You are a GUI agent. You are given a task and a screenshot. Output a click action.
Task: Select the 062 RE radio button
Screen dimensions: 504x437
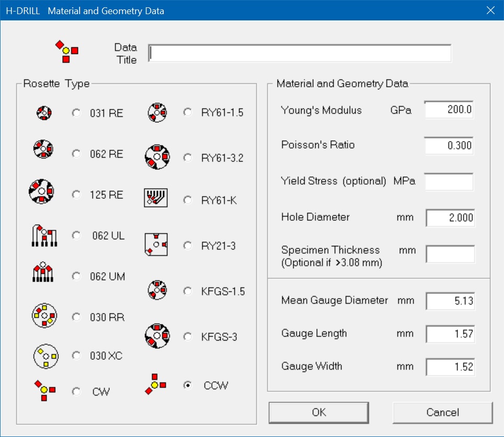[76, 154]
